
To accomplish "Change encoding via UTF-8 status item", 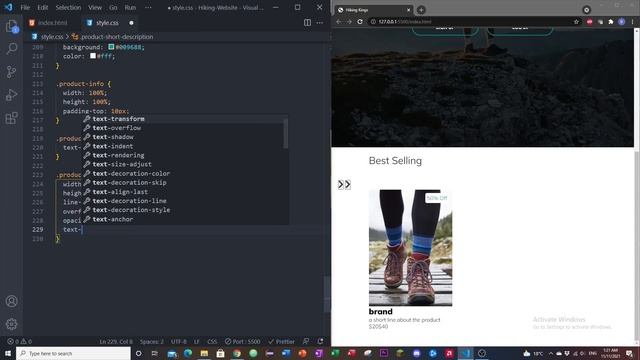I will (x=179, y=341).
